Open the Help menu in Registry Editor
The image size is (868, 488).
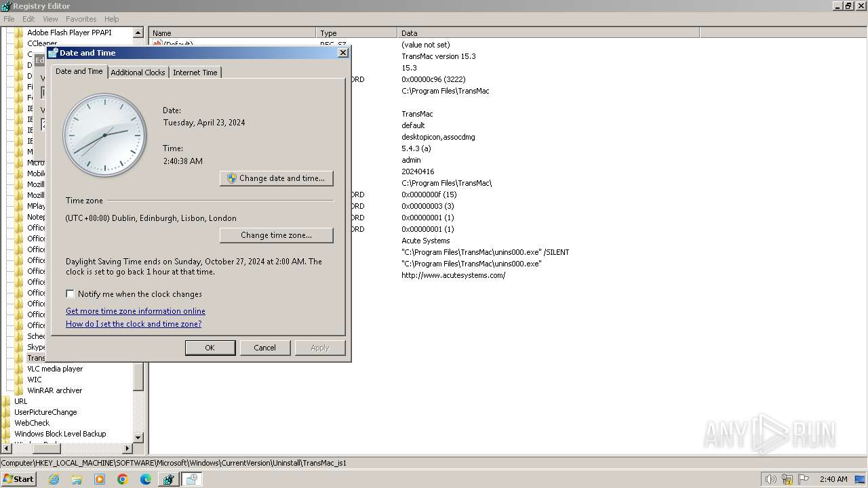pyautogui.click(x=111, y=19)
